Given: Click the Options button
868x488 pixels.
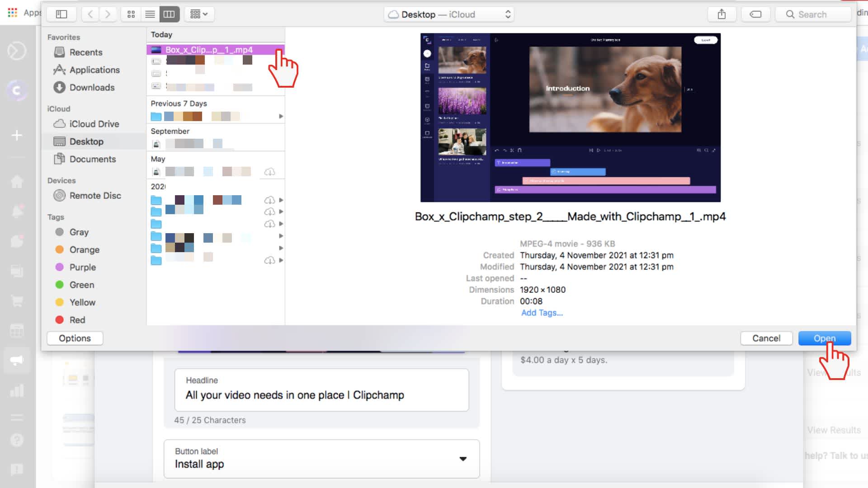Looking at the screenshot, I should click(x=75, y=338).
